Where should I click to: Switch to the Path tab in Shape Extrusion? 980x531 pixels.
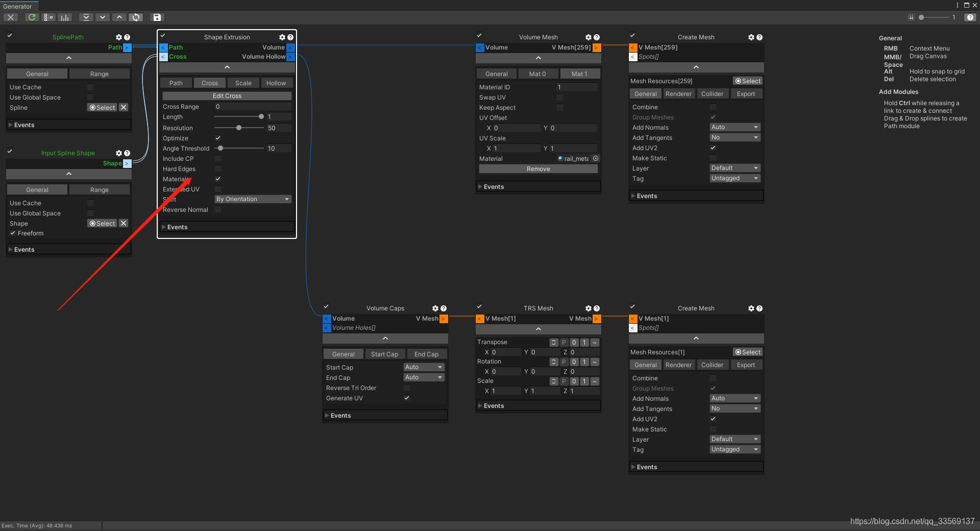[176, 83]
